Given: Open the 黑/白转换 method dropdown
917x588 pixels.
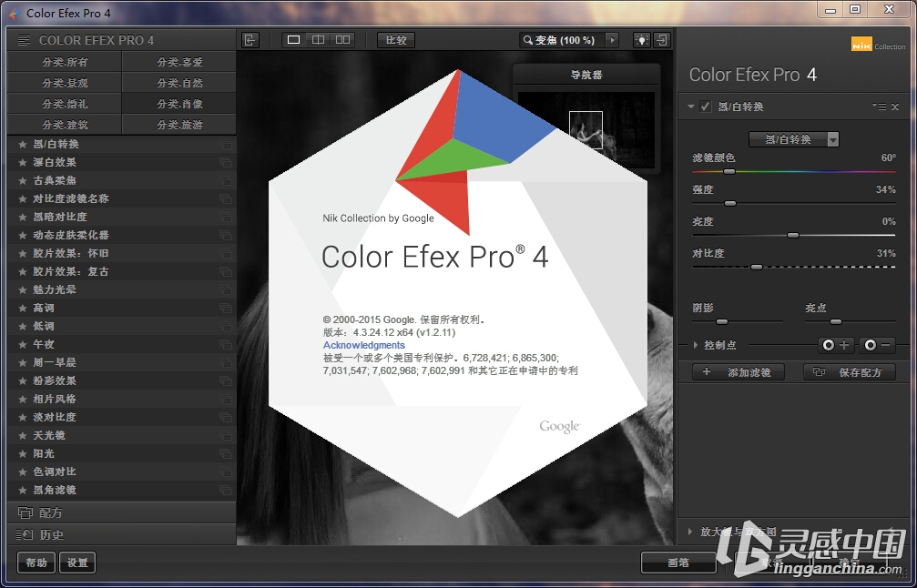Looking at the screenshot, I should 793,139.
